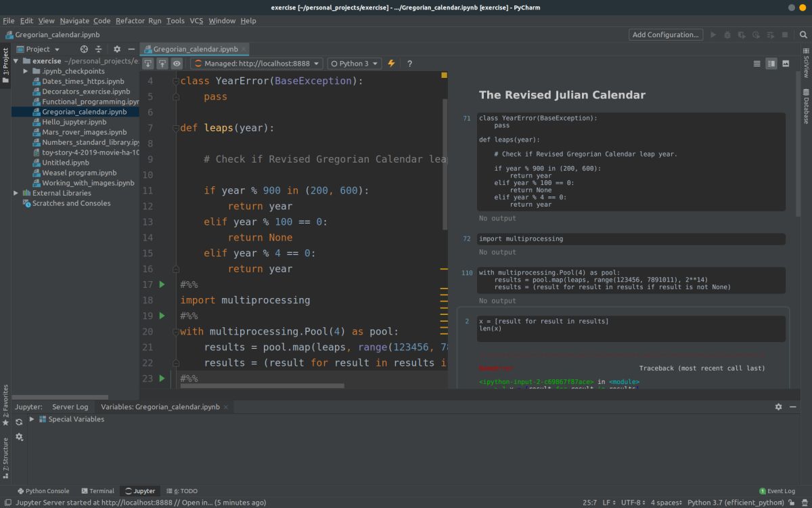
Task: Select Weasel program.ipynb file
Action: 79,173
